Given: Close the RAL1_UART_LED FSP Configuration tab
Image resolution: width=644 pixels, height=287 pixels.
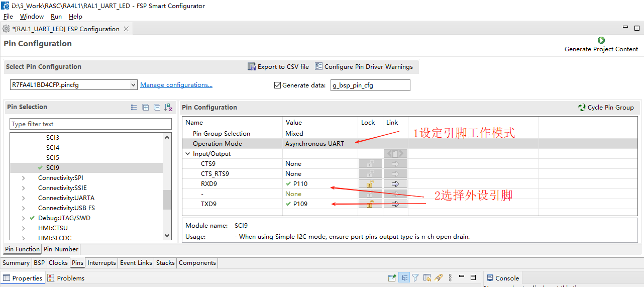Looking at the screenshot, I should point(127,29).
